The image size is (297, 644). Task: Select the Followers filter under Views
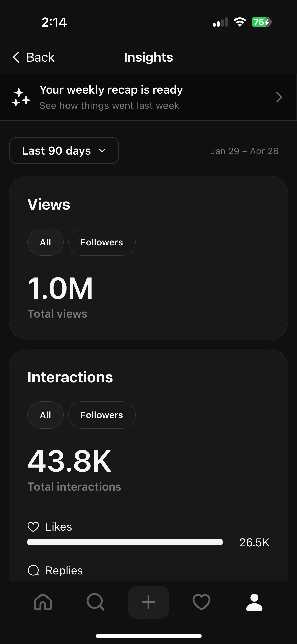point(102,242)
